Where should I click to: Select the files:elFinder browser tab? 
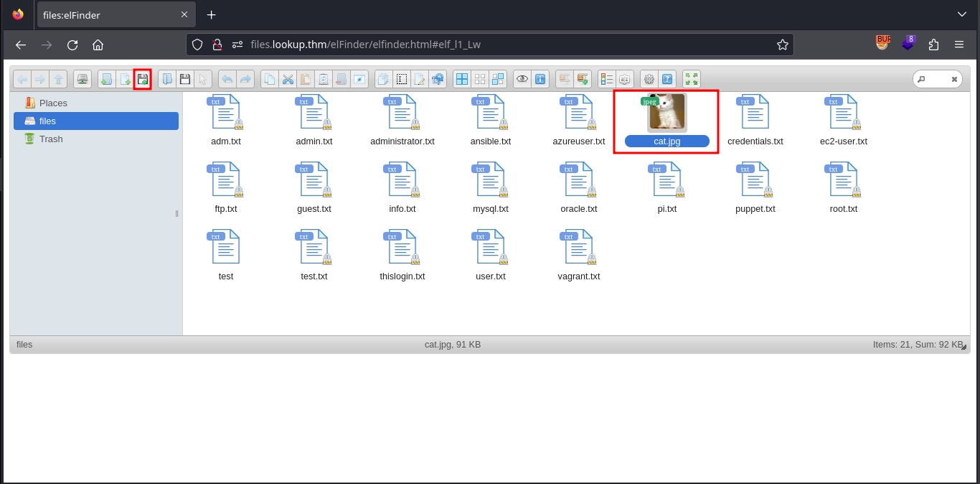click(x=108, y=15)
